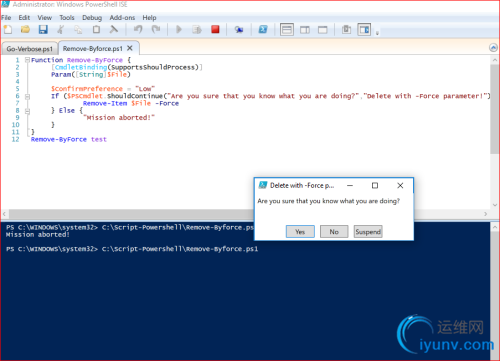Image resolution: width=500 pixels, height=361 pixels.
Task: Open the Debug menu
Action: point(92,18)
